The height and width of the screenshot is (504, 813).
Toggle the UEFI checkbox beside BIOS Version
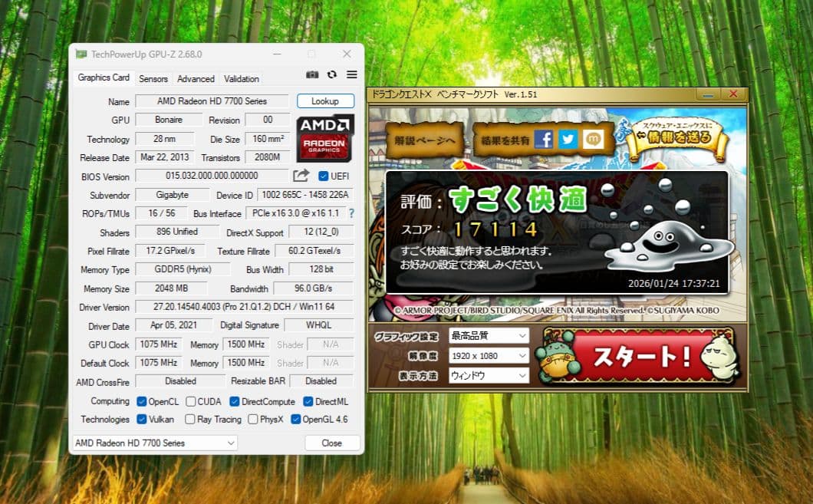click(325, 176)
